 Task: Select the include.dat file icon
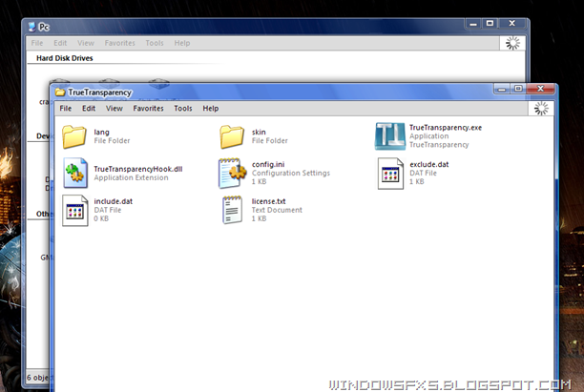(x=74, y=211)
